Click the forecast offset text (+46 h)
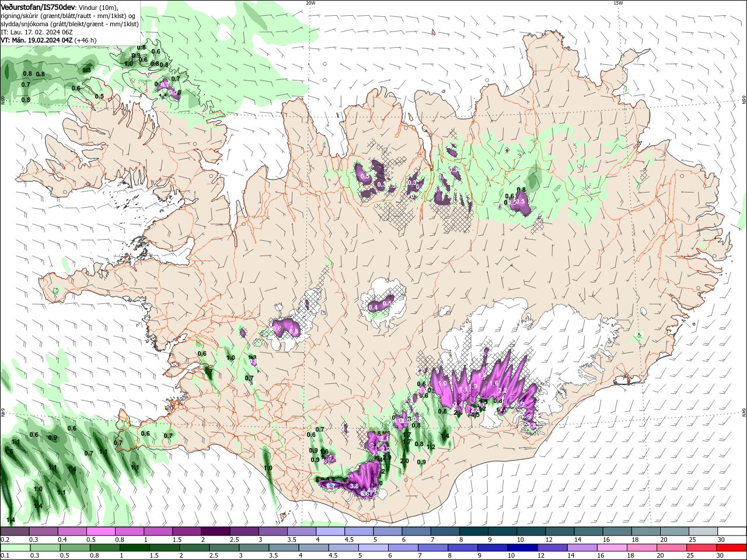This screenshot has height=560, width=747. [x=85, y=40]
